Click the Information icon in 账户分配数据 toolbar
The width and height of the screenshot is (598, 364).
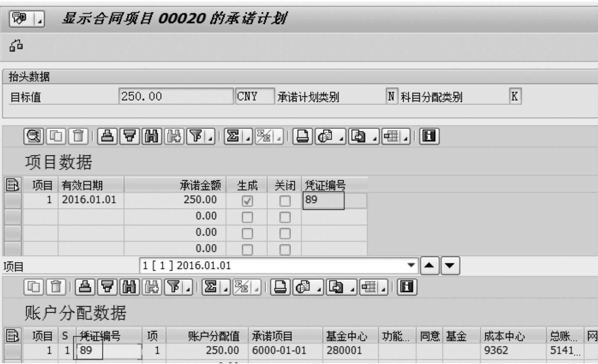pyautogui.click(x=408, y=287)
